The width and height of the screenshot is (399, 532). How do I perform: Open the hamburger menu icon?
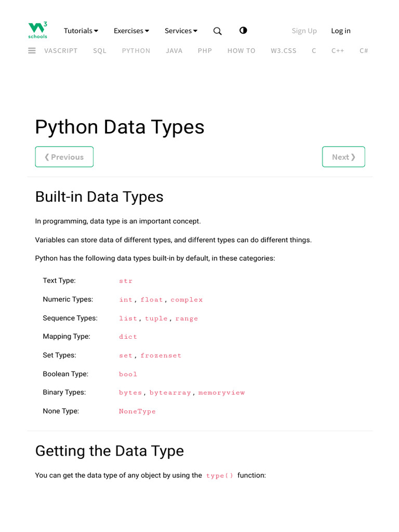[x=32, y=50]
